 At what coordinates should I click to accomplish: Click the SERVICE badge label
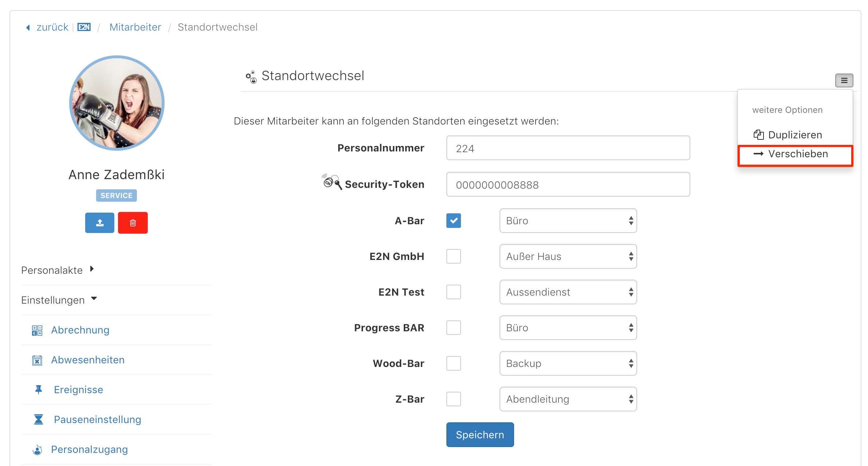pyautogui.click(x=117, y=196)
